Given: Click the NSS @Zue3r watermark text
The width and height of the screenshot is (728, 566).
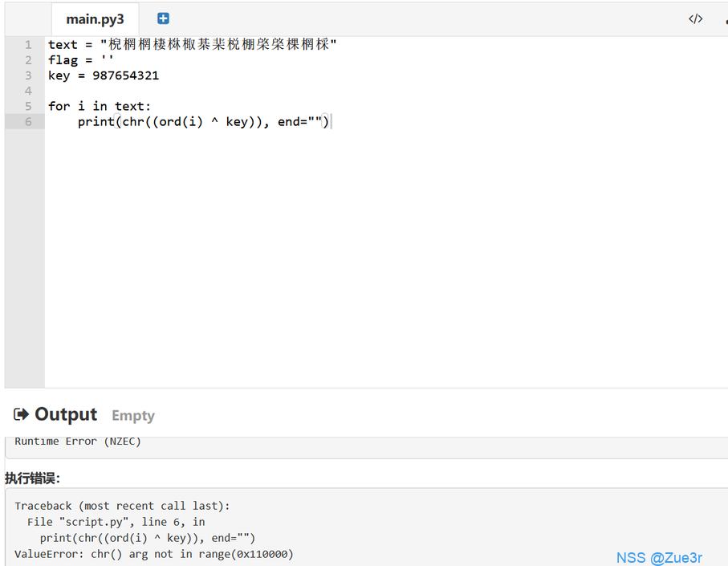Looking at the screenshot, I should [659, 557].
